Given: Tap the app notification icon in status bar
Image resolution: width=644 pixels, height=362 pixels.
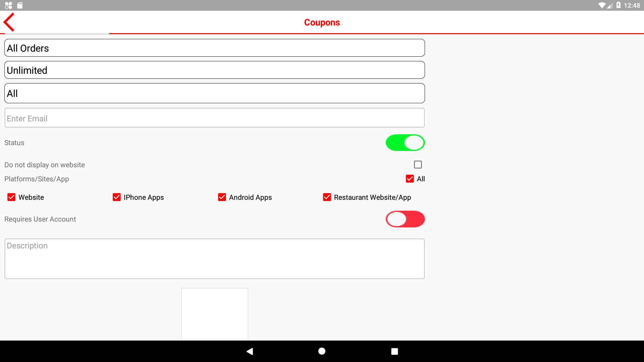Looking at the screenshot, I should coord(8,5).
